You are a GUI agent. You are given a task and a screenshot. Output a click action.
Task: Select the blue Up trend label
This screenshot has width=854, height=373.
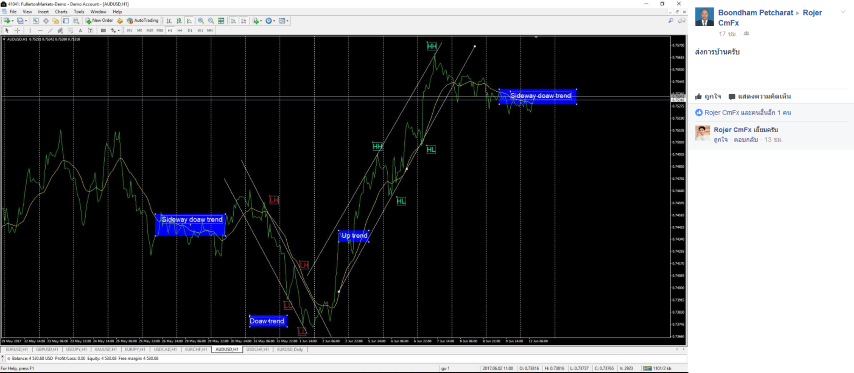point(354,236)
